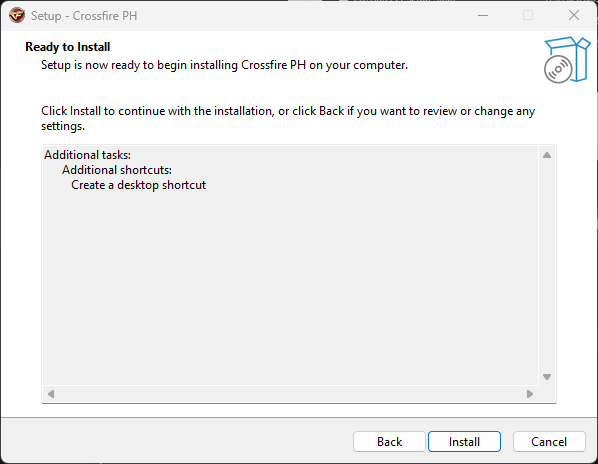Click the 'Additional tasks:' line

click(x=87, y=155)
